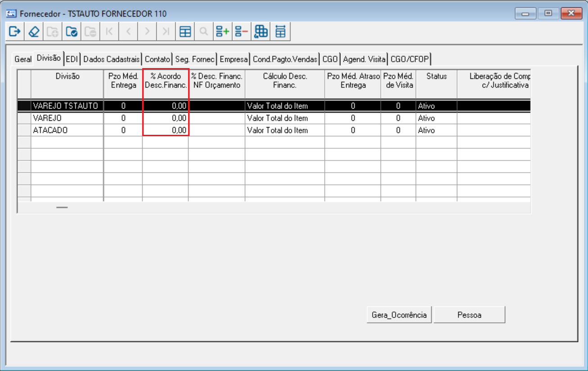The width and height of the screenshot is (588, 371).
Task: Select the ATACADO division cell
Action: tap(67, 130)
